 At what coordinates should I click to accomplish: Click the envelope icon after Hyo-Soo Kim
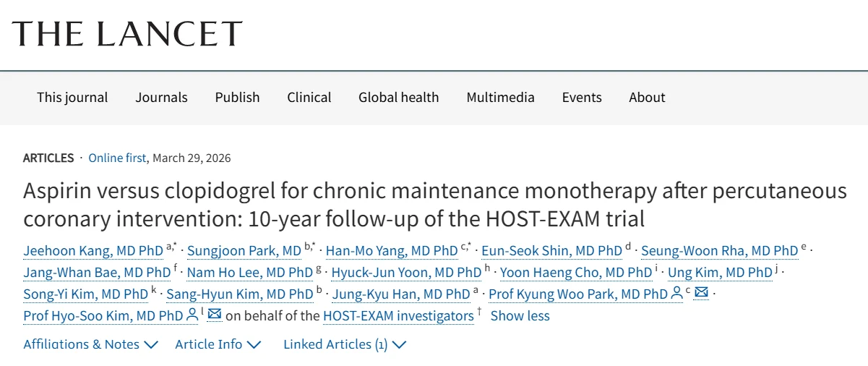[x=215, y=315]
